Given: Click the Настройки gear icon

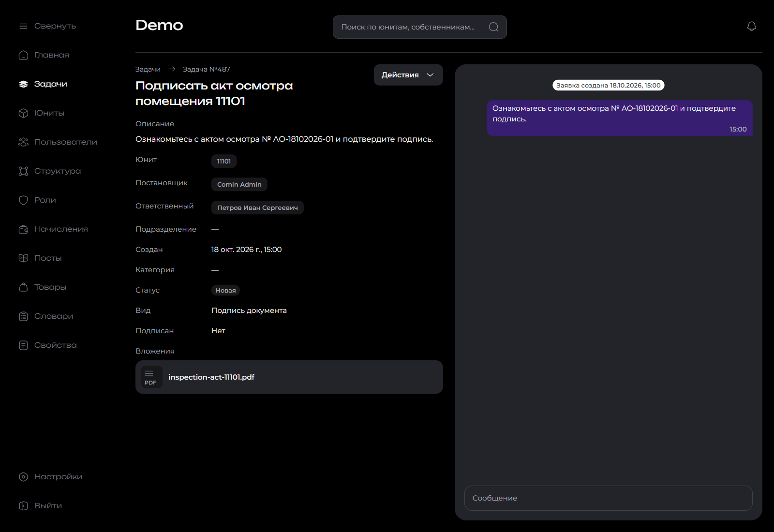Looking at the screenshot, I should 23,477.
